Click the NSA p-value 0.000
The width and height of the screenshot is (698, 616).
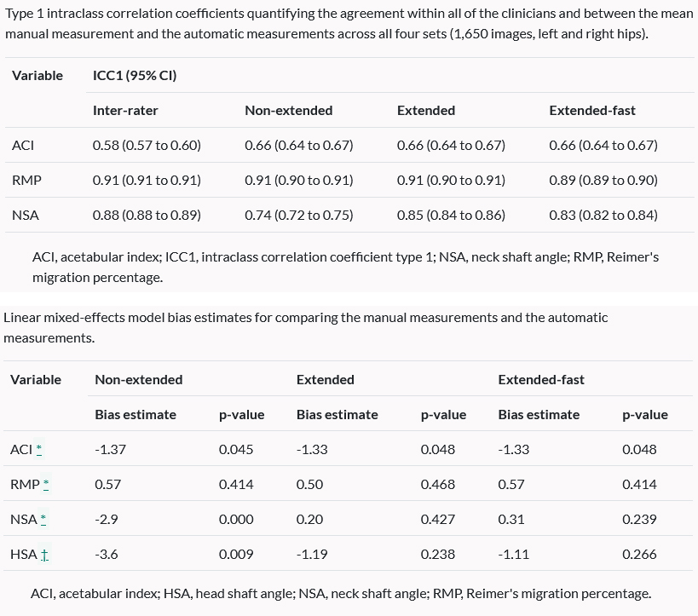pos(236,520)
